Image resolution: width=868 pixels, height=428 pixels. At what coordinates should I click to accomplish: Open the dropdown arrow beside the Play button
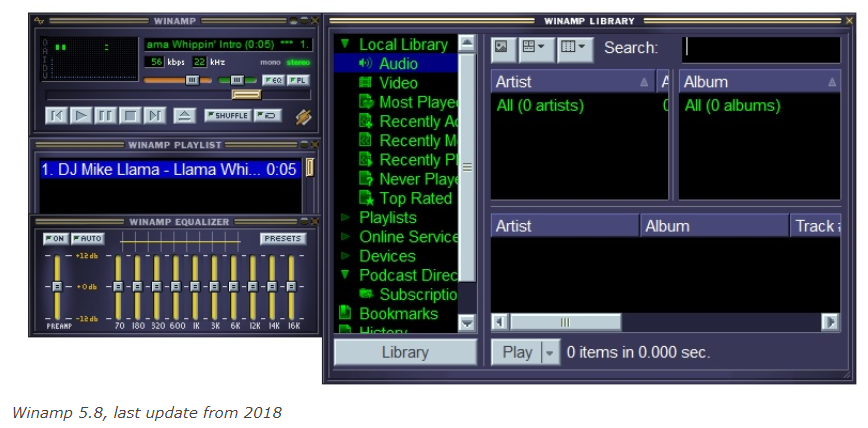[x=549, y=352]
